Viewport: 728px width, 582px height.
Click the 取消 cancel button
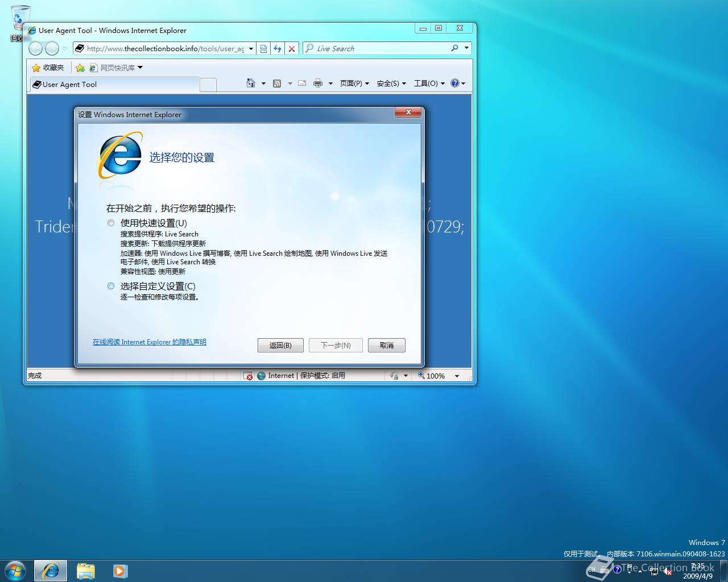[x=387, y=345]
